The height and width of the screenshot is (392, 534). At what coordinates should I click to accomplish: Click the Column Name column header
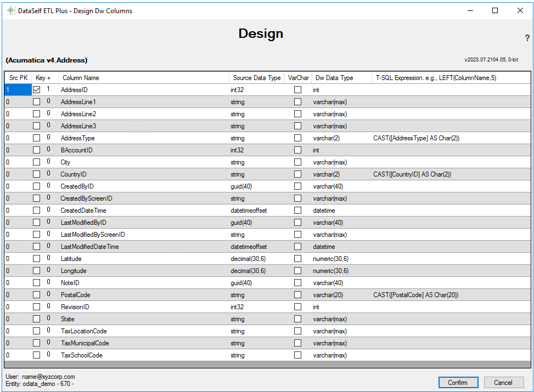tap(80, 77)
